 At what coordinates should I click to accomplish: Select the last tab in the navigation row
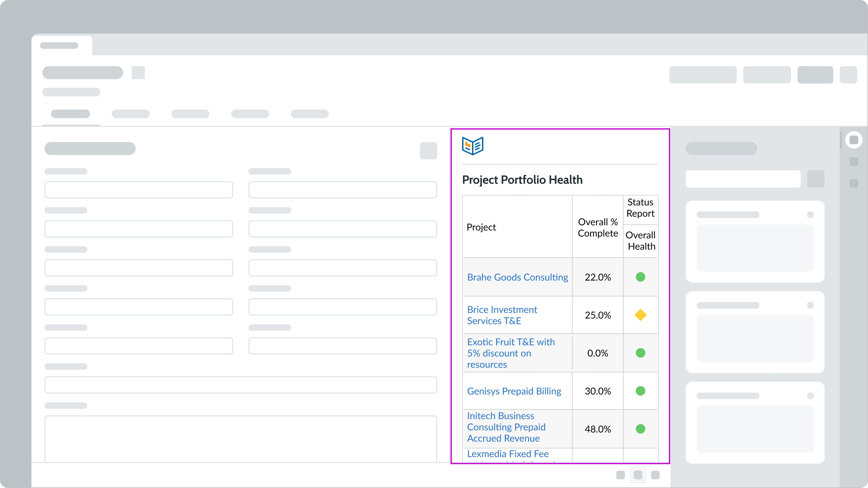pyautogui.click(x=309, y=114)
